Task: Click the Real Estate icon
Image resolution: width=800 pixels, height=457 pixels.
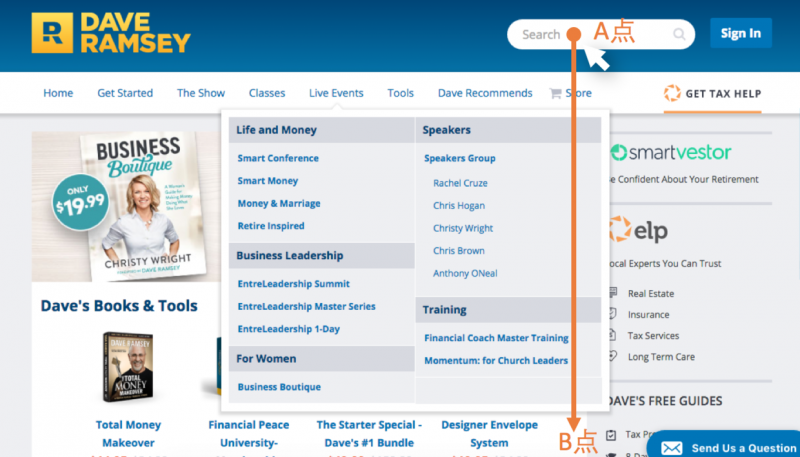Action: (613, 293)
